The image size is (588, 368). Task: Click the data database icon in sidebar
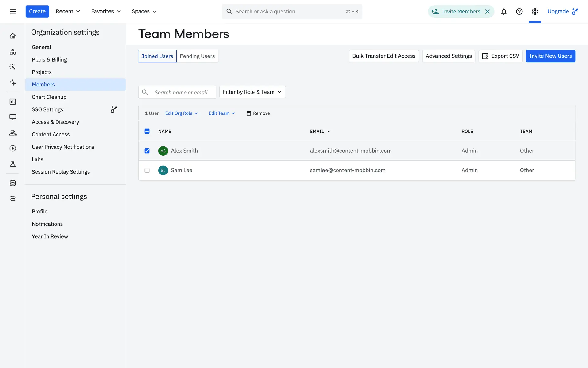click(x=13, y=183)
